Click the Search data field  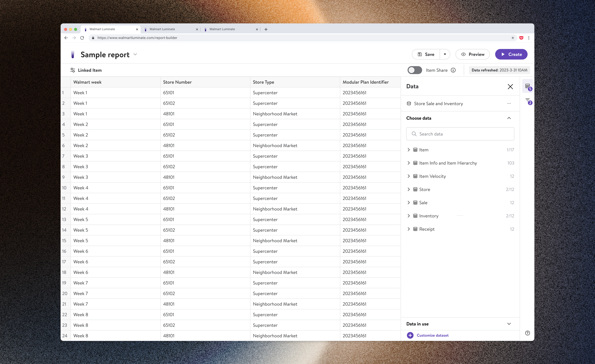tap(460, 134)
